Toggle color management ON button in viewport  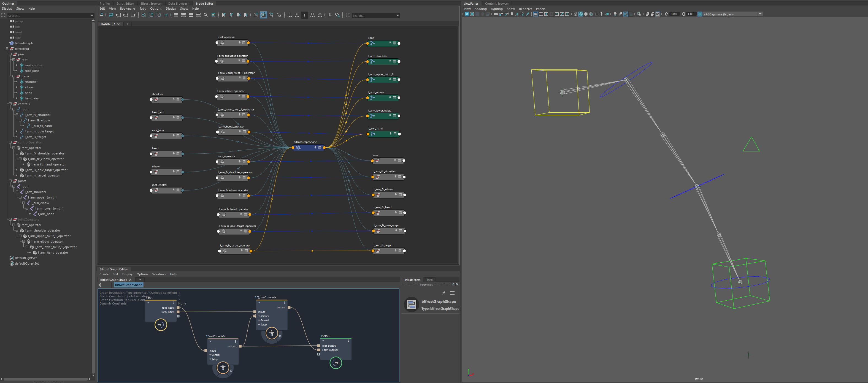(700, 14)
